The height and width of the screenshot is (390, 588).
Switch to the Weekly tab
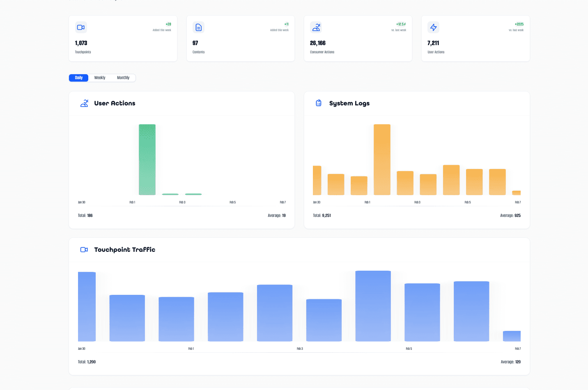pyautogui.click(x=100, y=78)
